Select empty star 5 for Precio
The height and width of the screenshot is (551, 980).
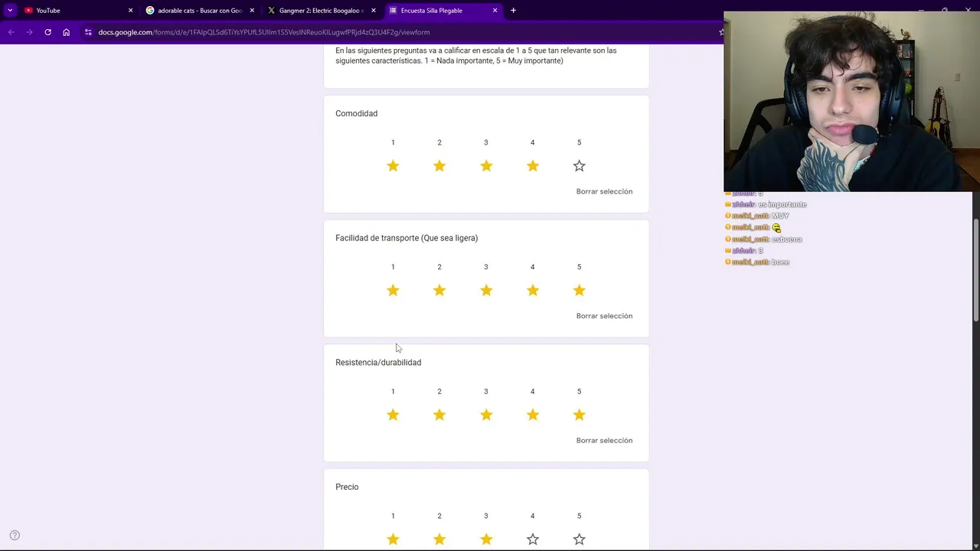(579, 540)
